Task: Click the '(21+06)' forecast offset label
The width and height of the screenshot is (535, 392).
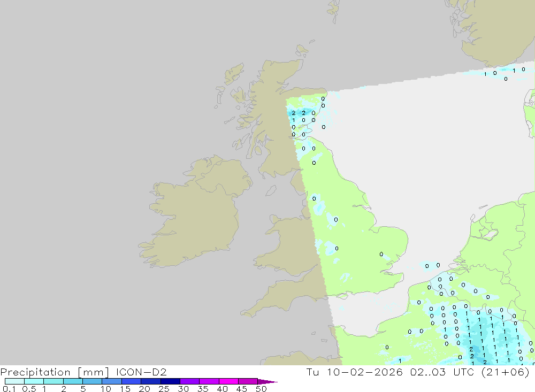Action: click(x=506, y=372)
